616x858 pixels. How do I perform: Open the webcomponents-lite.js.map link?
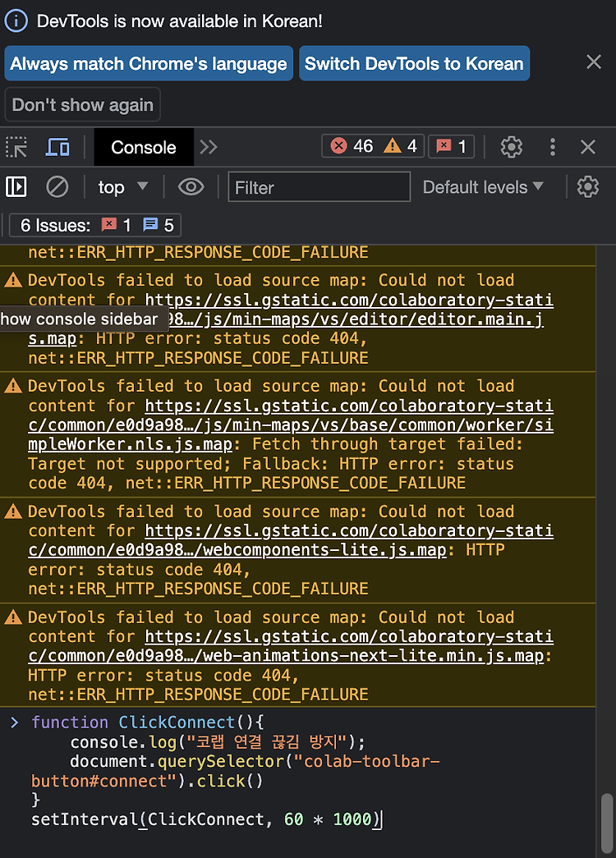tap(291, 540)
